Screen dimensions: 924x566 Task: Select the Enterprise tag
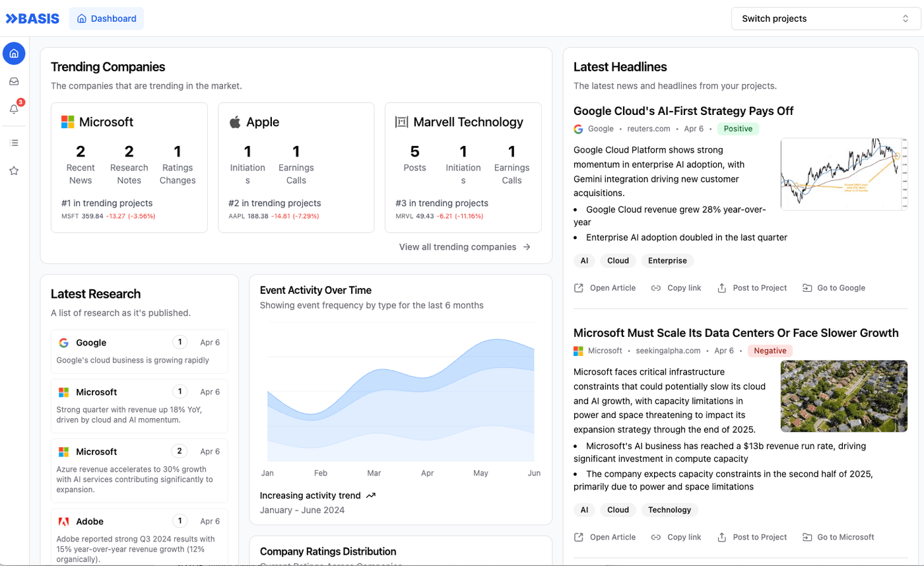click(667, 261)
